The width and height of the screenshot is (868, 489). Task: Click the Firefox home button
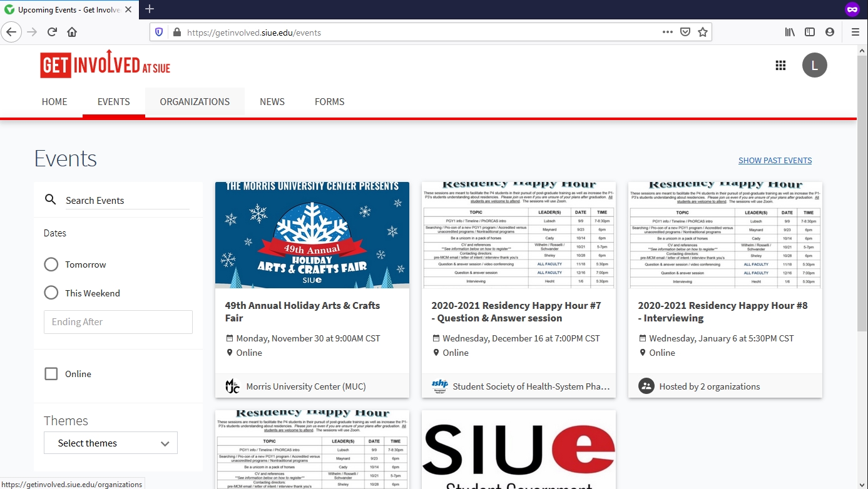pos(72,32)
